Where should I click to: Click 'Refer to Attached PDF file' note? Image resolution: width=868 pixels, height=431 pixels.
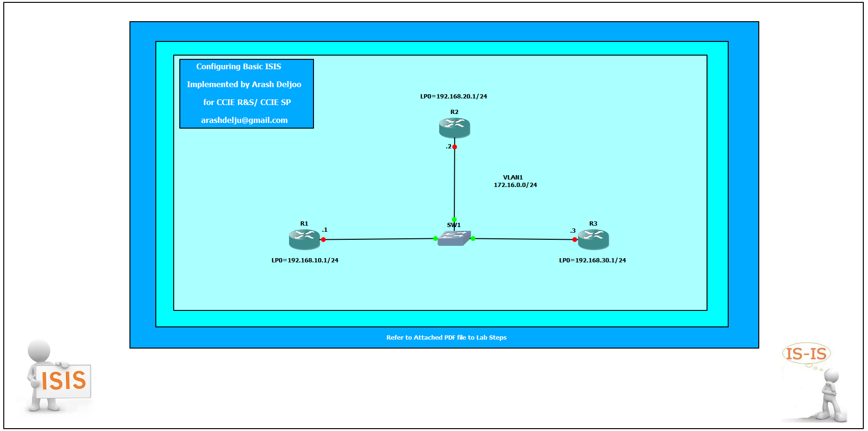coord(446,338)
